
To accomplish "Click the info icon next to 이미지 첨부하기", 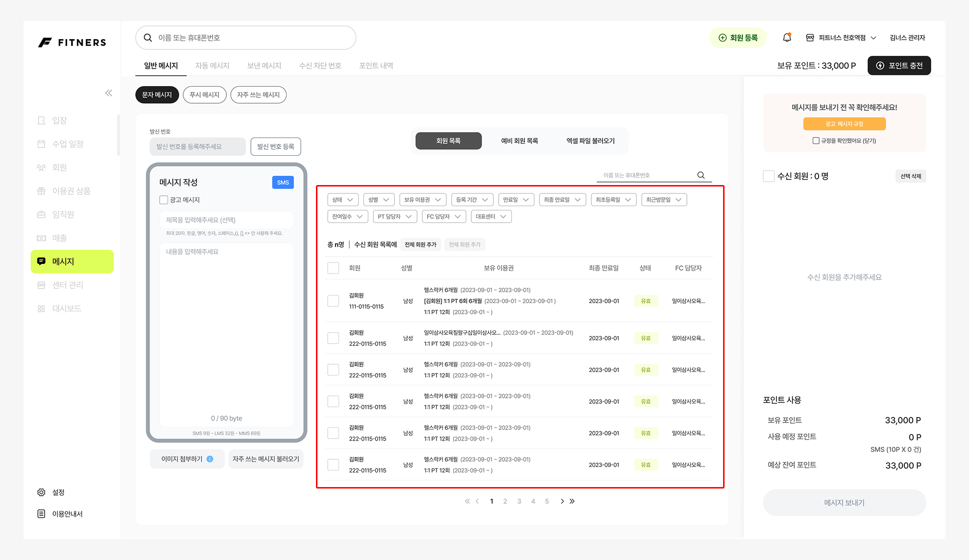I will (210, 459).
